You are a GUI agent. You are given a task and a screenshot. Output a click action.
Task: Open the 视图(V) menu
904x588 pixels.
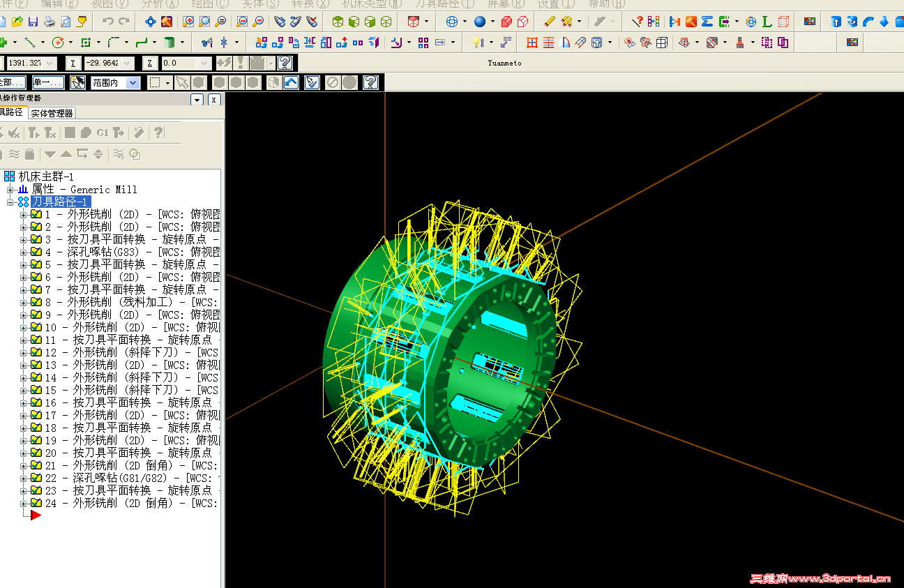click(110, 4)
